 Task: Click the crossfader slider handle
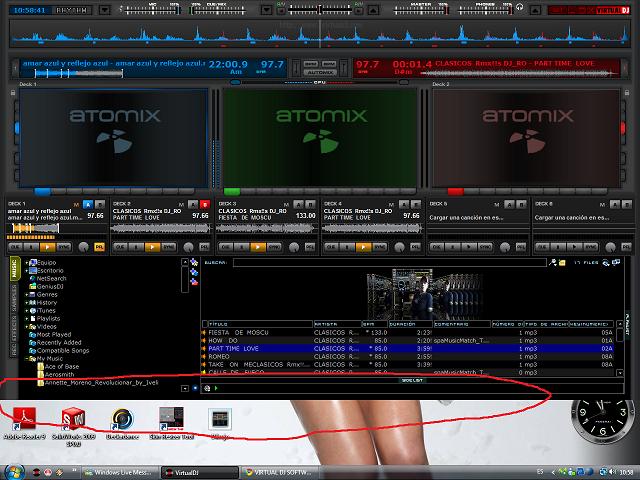tap(320, 9)
